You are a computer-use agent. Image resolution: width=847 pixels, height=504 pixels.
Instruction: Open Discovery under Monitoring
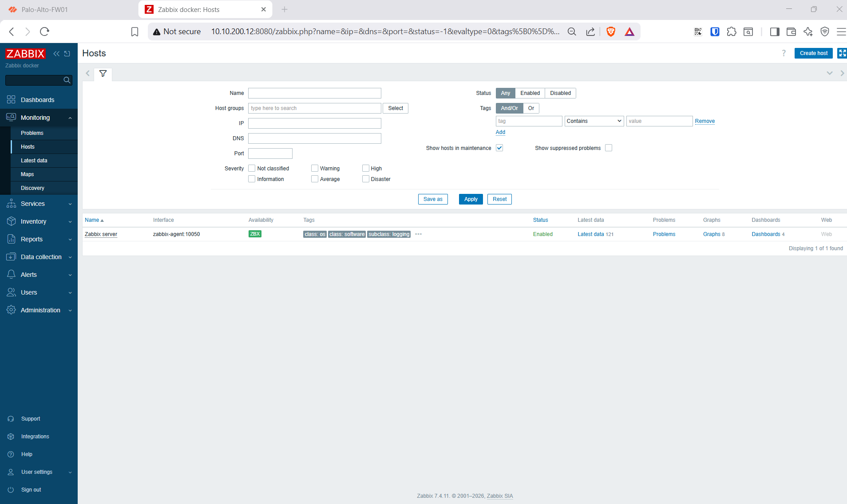coord(44,188)
